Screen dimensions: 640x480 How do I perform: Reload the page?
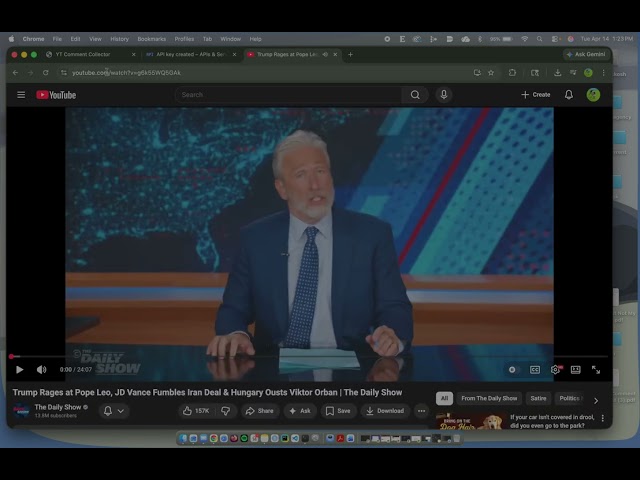pyautogui.click(x=46, y=73)
